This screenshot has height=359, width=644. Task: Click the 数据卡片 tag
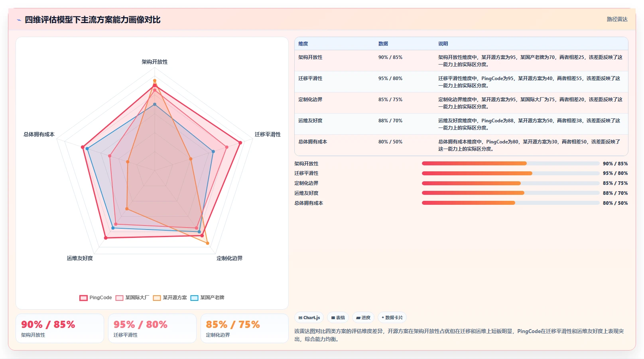[392, 318]
